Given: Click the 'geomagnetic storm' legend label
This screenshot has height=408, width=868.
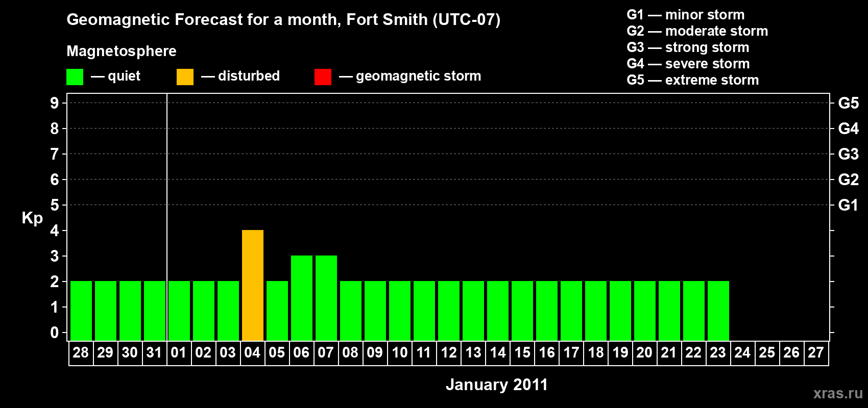Looking at the screenshot, I should pos(419,76).
